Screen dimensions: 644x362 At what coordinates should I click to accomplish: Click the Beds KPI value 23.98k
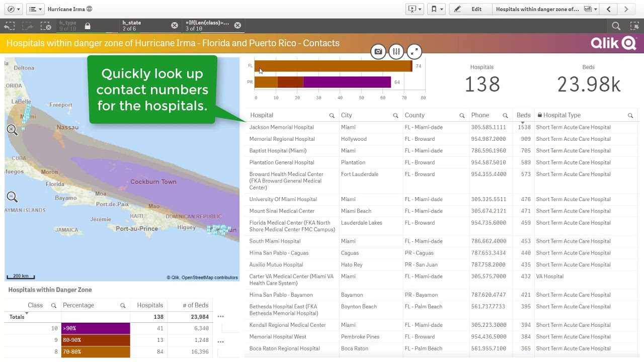pos(589,84)
